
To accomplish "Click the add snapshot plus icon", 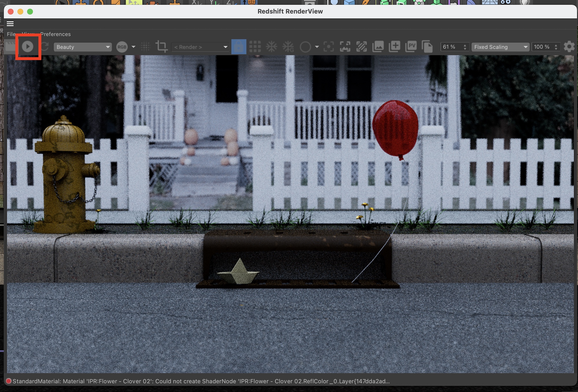I will point(394,47).
